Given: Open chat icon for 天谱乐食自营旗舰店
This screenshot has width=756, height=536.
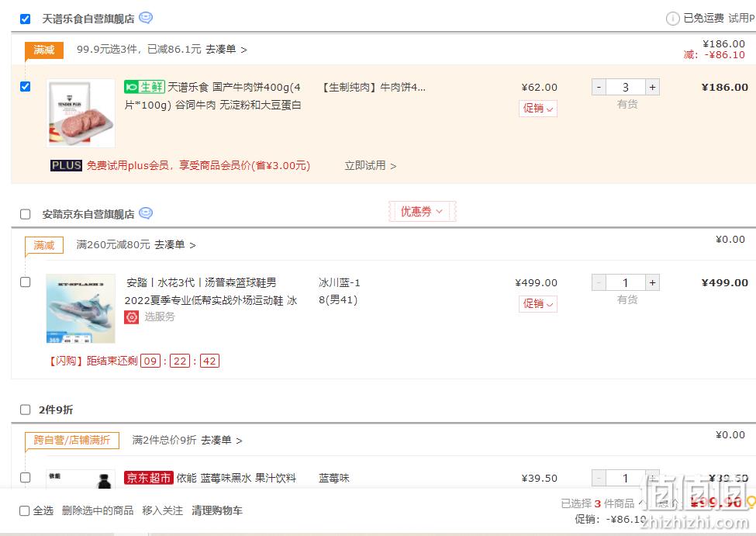Looking at the screenshot, I should pos(146,18).
